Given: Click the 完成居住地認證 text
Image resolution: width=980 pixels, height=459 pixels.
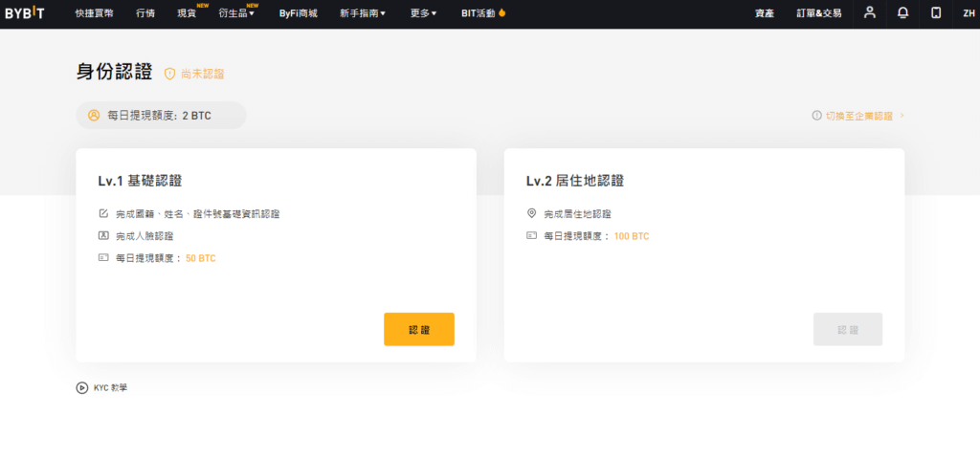Looking at the screenshot, I should [x=577, y=213].
